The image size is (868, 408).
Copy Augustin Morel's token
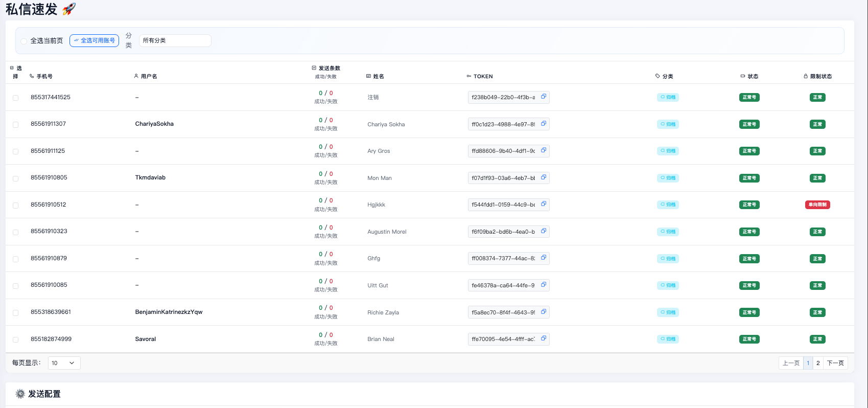coord(544,231)
